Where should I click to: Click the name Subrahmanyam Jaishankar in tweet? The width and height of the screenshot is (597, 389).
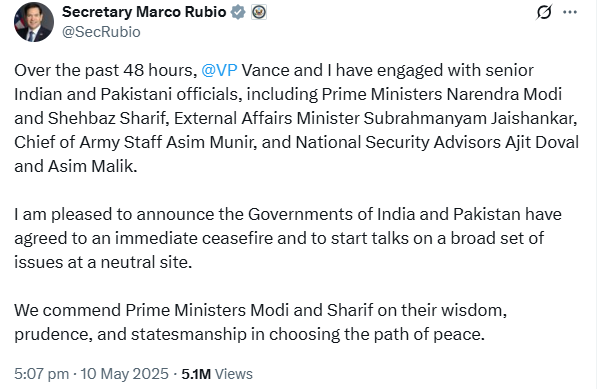tap(470, 118)
